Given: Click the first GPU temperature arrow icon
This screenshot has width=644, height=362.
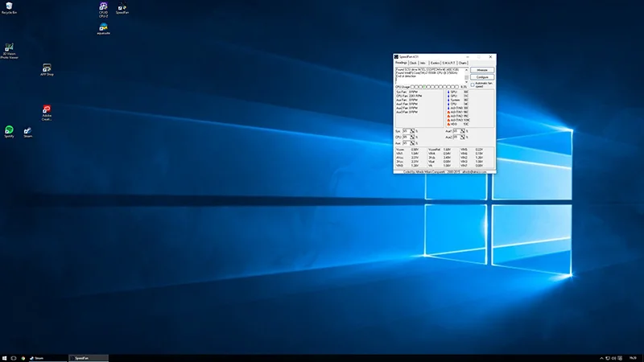Looking at the screenshot, I should tap(448, 92).
